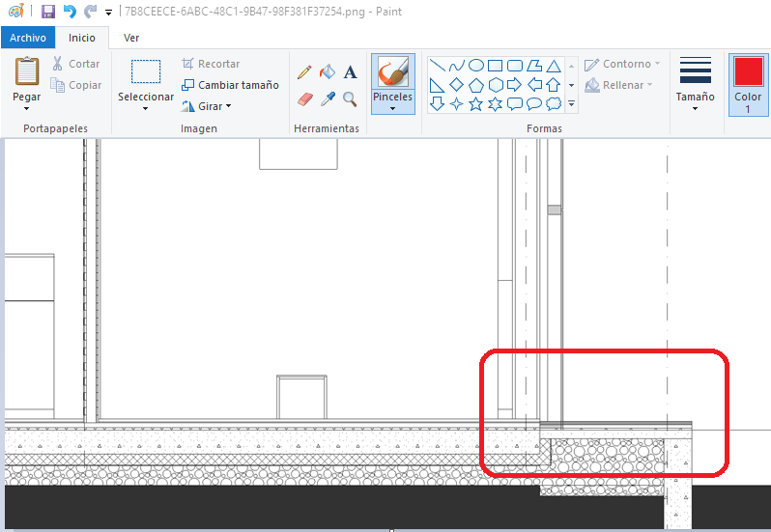Open the Quick Access Toolbar customize dropdown
This screenshot has width=771, height=532.
click(x=108, y=13)
